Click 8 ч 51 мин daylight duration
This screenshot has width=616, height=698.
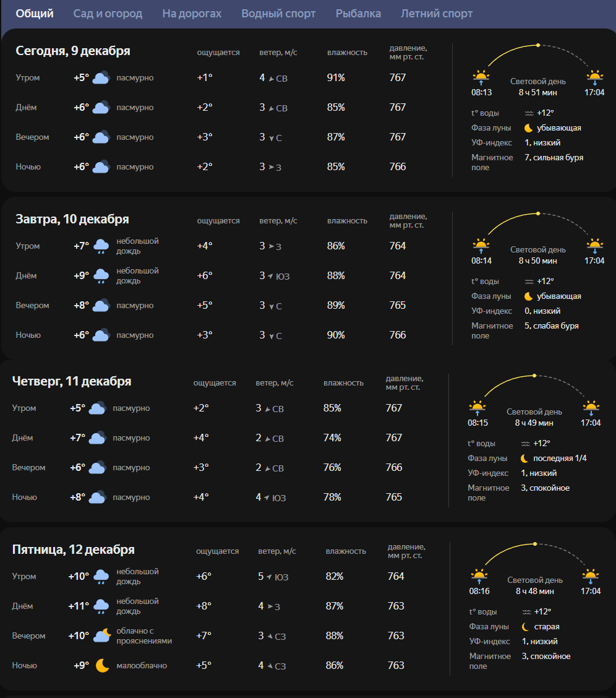pyautogui.click(x=537, y=93)
